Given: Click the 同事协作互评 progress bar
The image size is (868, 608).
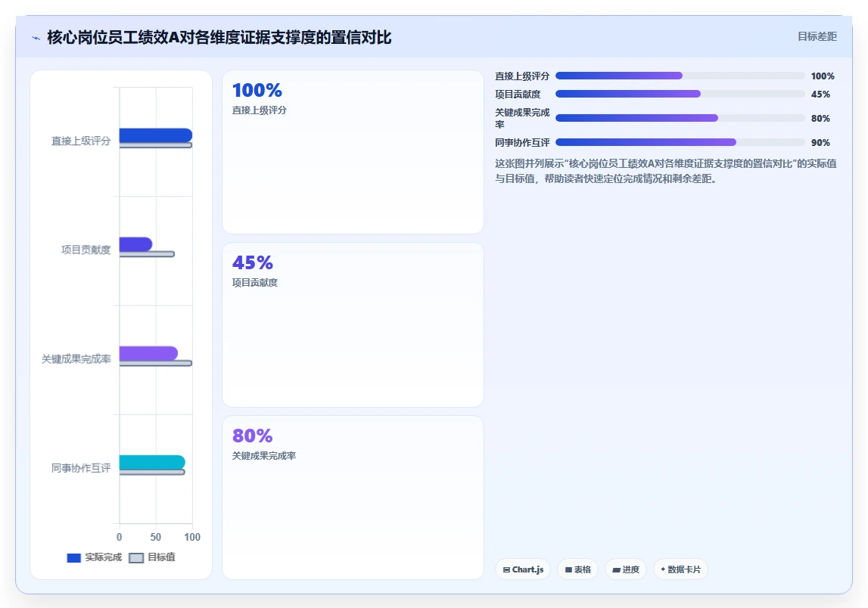Looking at the screenshot, I should [680, 142].
